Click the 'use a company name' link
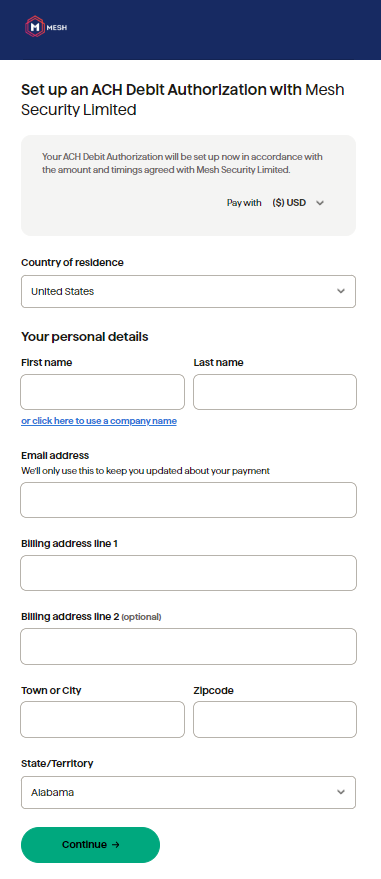This screenshot has width=381, height=879. point(99,421)
